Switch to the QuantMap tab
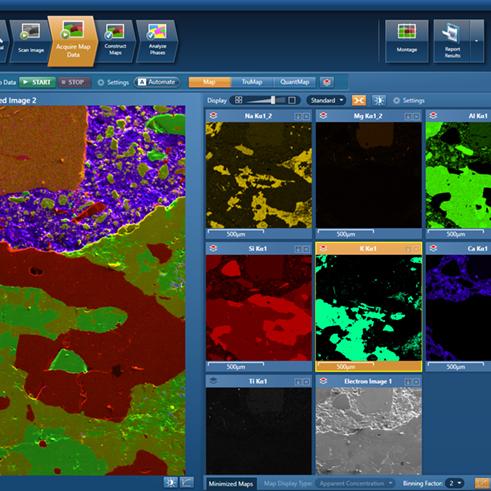 pyautogui.click(x=295, y=82)
